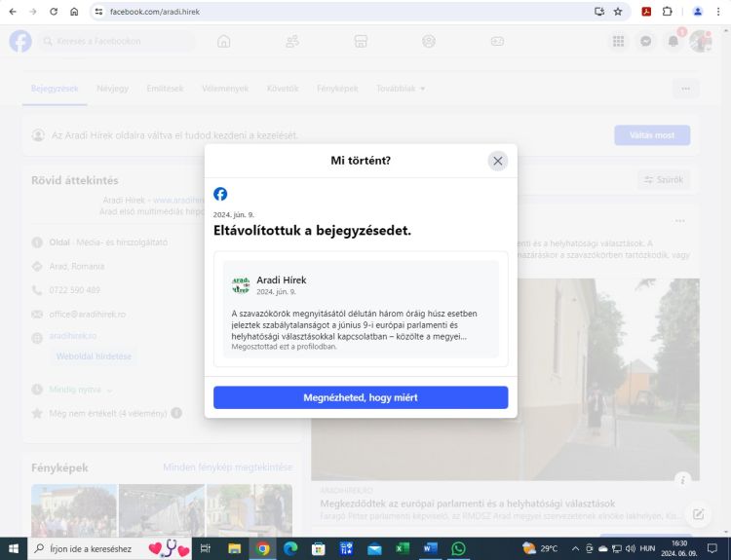The width and height of the screenshot is (731, 560).
Task: Bookmark this page with the star icon
Action: [x=618, y=12]
